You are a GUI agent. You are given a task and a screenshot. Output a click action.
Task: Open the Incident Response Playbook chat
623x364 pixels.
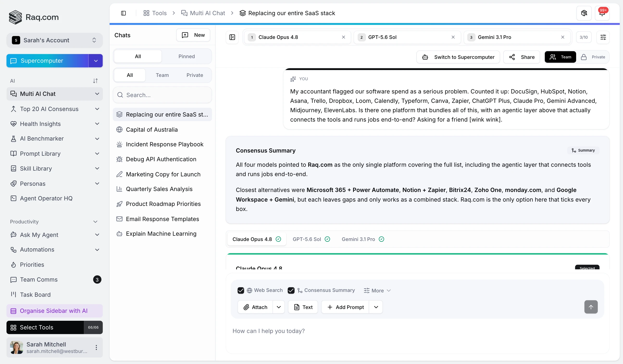(x=162, y=144)
